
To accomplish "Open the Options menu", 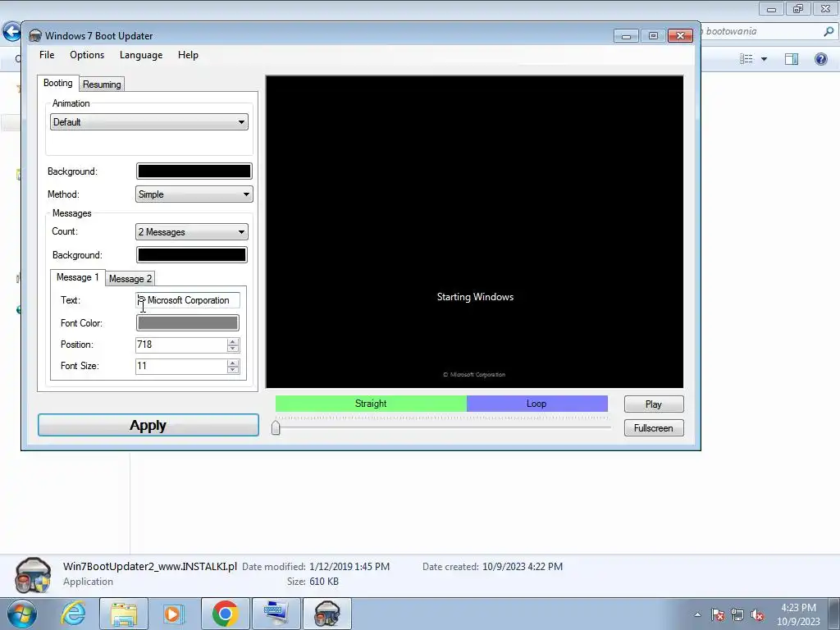I will click(87, 55).
